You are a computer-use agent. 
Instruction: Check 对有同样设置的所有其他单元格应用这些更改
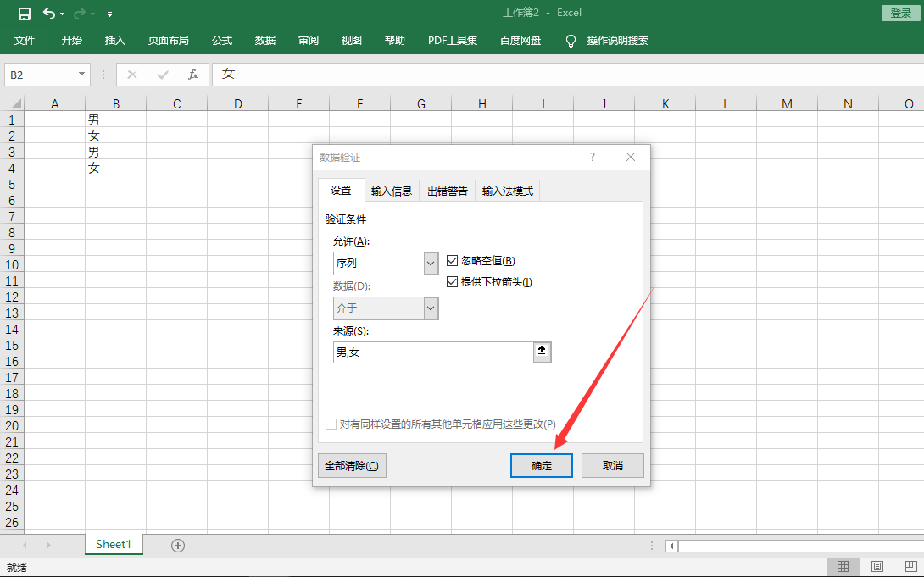pos(331,424)
